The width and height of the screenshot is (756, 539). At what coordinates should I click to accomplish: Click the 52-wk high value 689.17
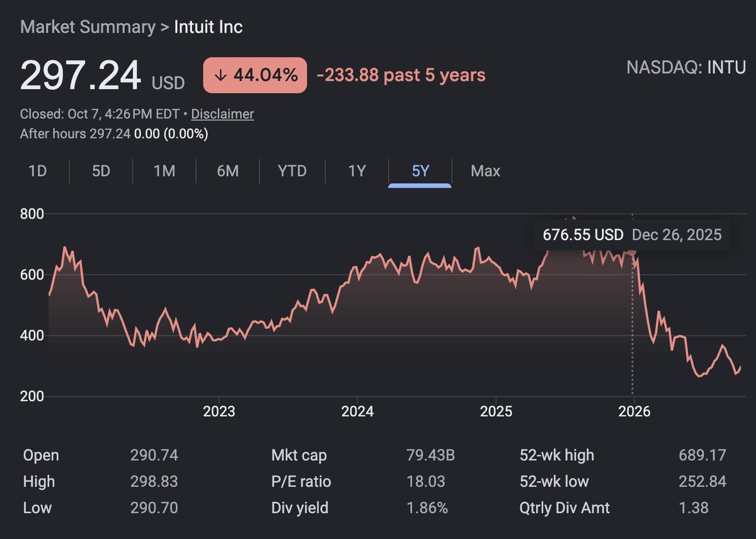pyautogui.click(x=702, y=455)
